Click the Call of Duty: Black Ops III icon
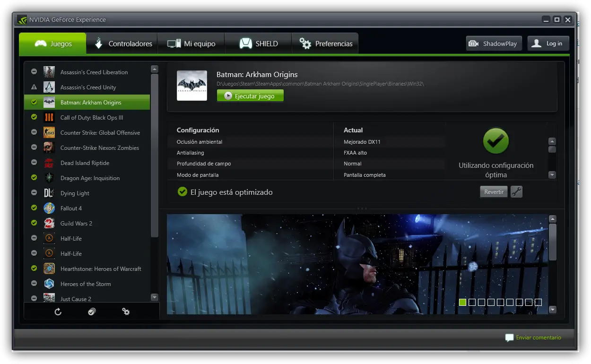Screen dimensions: 591x364 coord(49,117)
